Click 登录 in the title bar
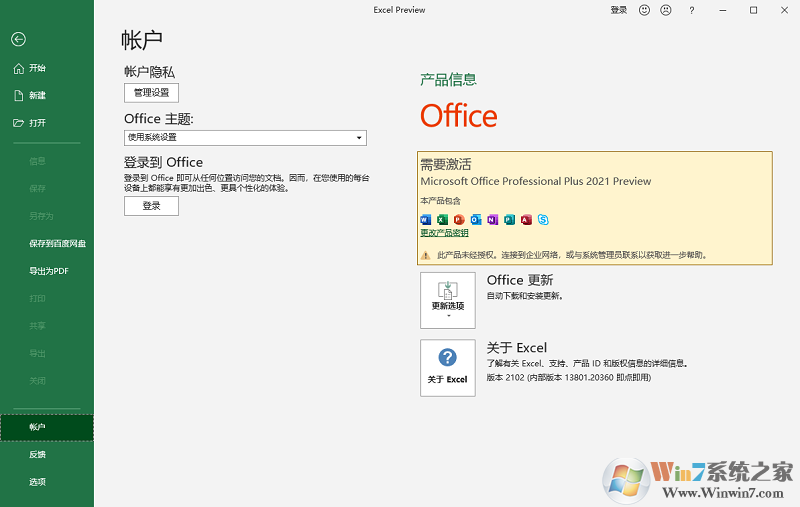The width and height of the screenshot is (800, 507). click(x=618, y=10)
